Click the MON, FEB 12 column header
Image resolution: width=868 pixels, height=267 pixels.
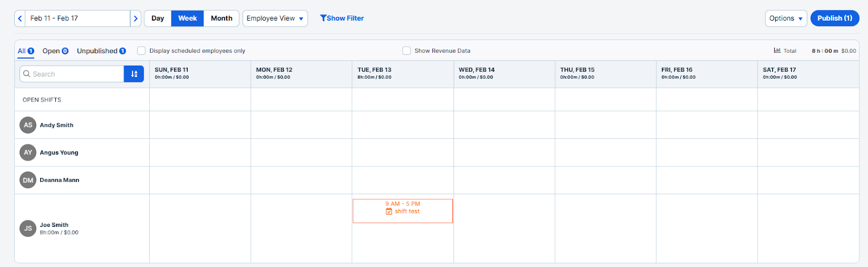tap(301, 74)
